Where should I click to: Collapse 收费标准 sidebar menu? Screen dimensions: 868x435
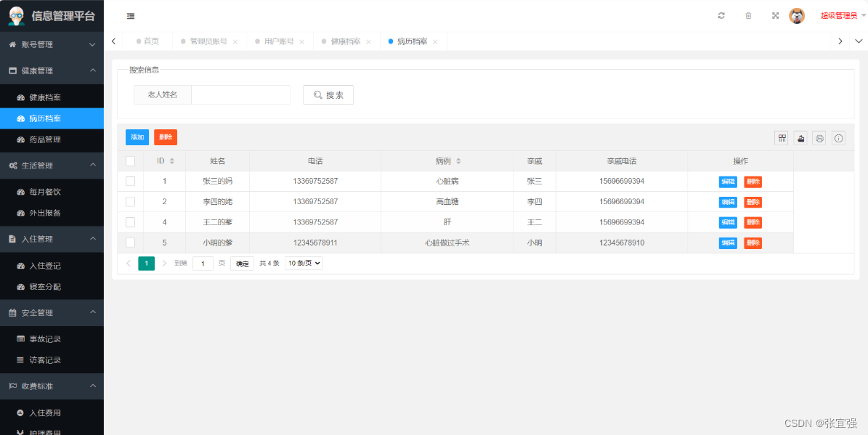(52, 386)
